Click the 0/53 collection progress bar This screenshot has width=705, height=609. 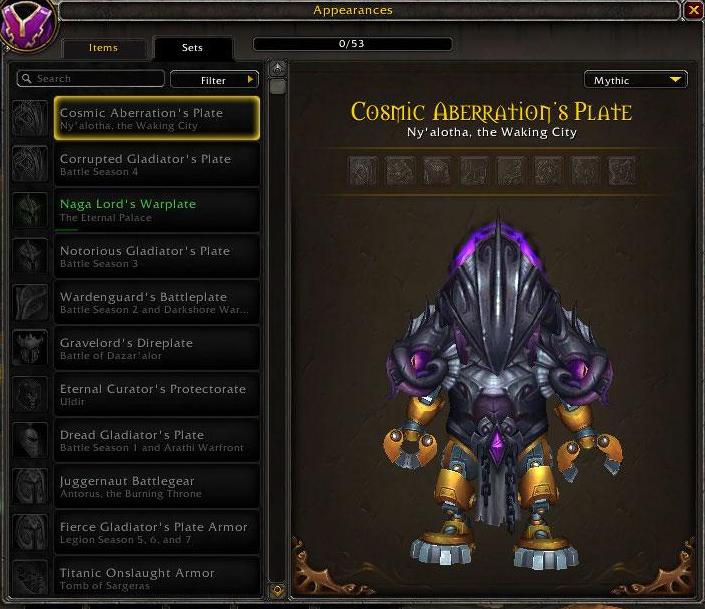pos(352,44)
